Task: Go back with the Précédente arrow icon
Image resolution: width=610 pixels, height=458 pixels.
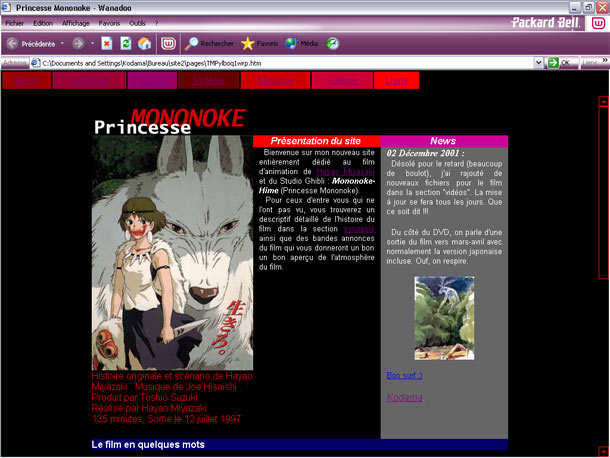Action: click(x=12, y=44)
